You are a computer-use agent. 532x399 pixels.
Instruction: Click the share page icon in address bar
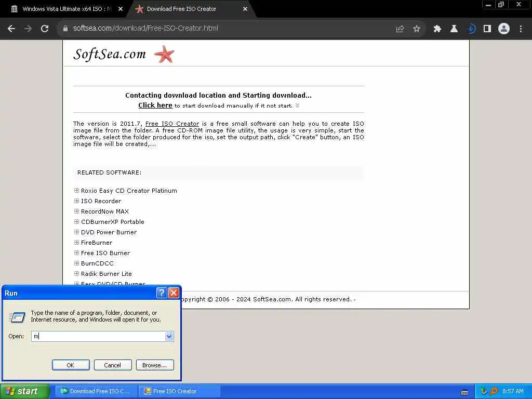[x=400, y=29]
